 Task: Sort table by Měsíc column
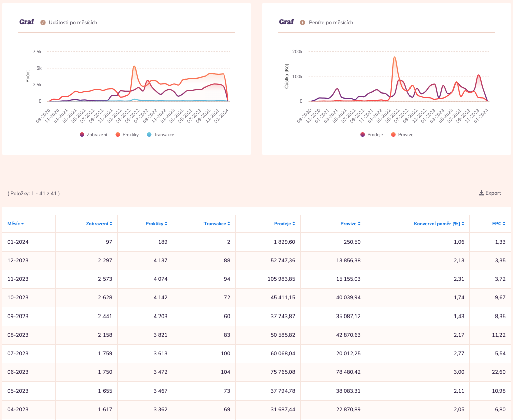point(16,223)
